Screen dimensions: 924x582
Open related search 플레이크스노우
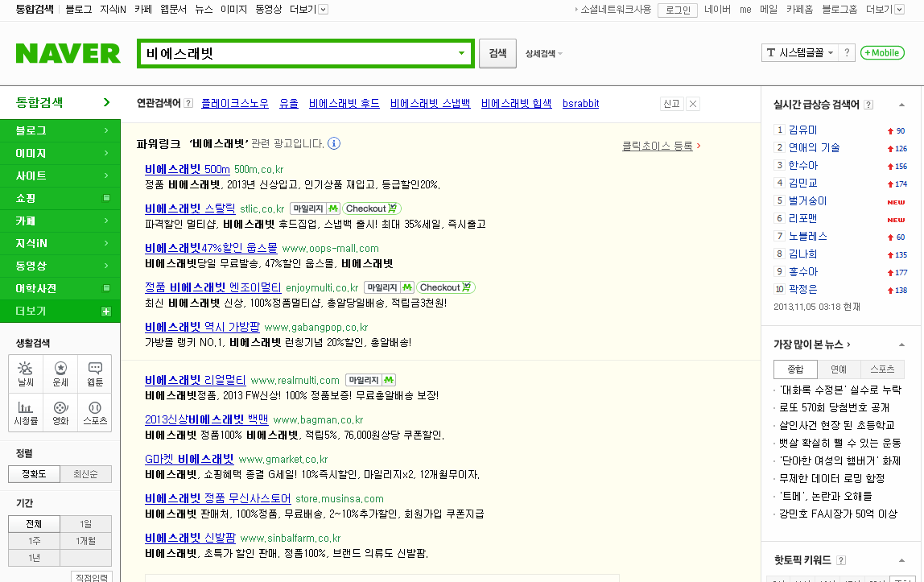234,104
